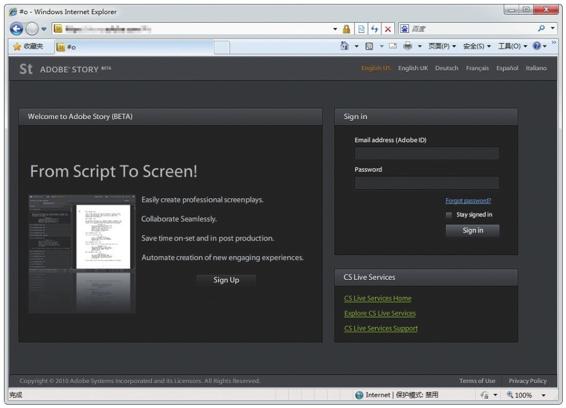Switch language to Deutsch

(447, 68)
